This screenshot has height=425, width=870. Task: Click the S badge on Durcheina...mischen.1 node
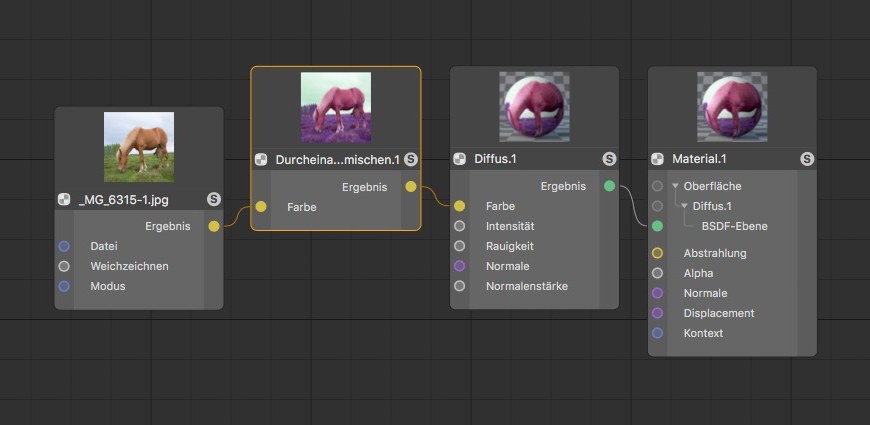coord(411,160)
